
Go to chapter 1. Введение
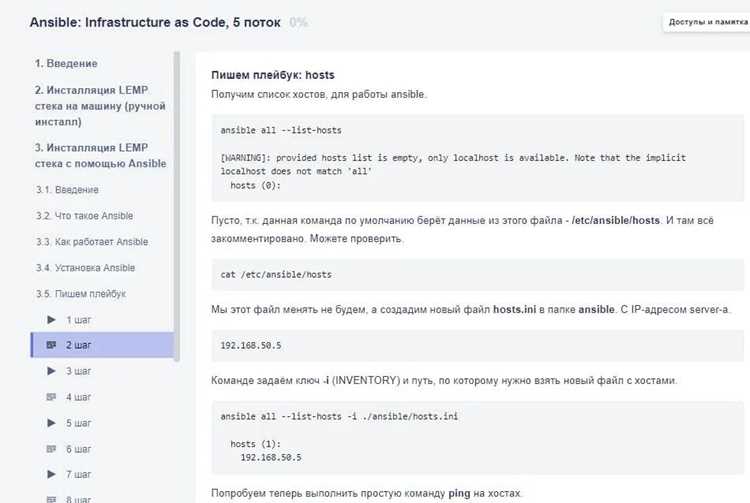click(66, 64)
